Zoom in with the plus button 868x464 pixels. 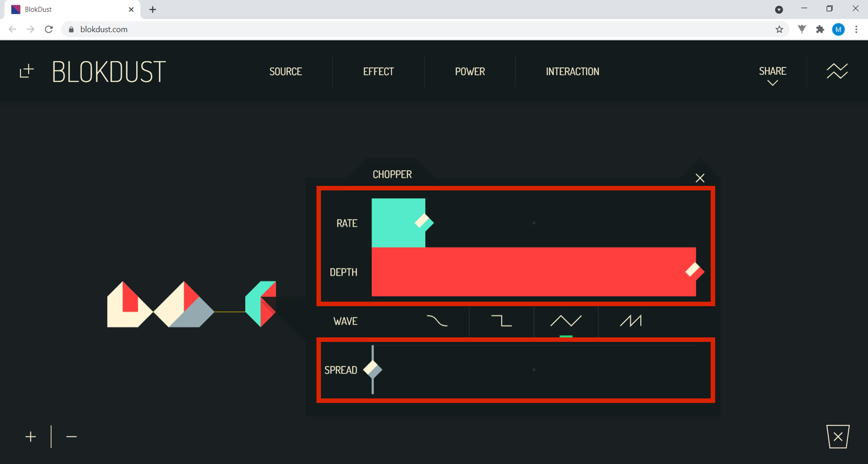coord(31,437)
